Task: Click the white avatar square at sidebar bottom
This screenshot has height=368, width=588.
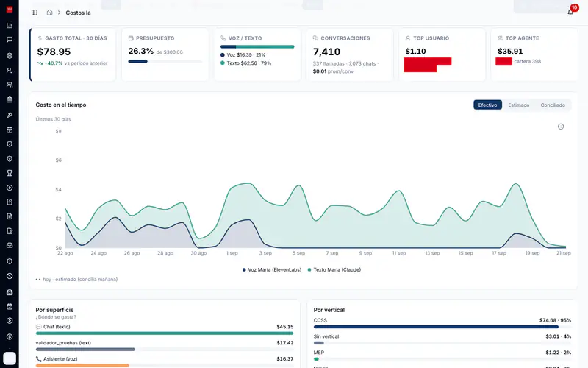Action: (10, 358)
